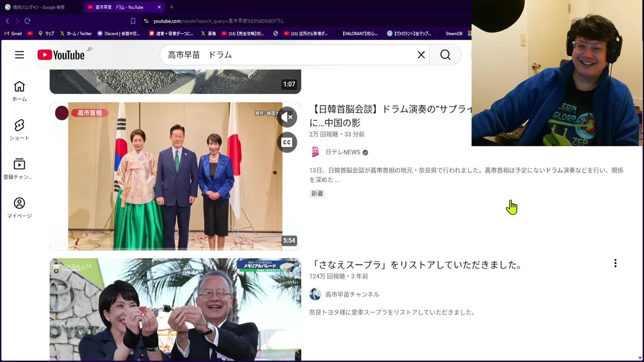Viewport: 644px width, 362px height.
Task: Open the YouTube hamburger guide menu
Action: [19, 55]
